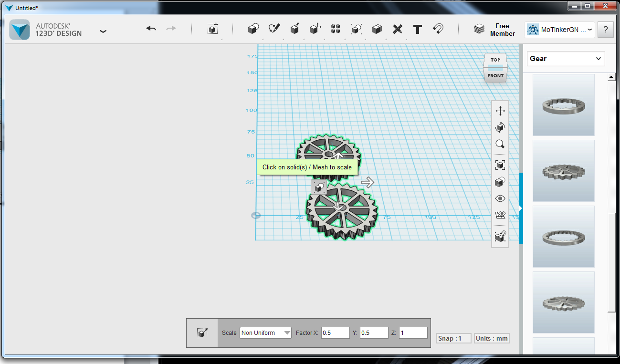Open the 123D Design application menu chevron
This screenshot has width=620, height=364.
(x=103, y=31)
